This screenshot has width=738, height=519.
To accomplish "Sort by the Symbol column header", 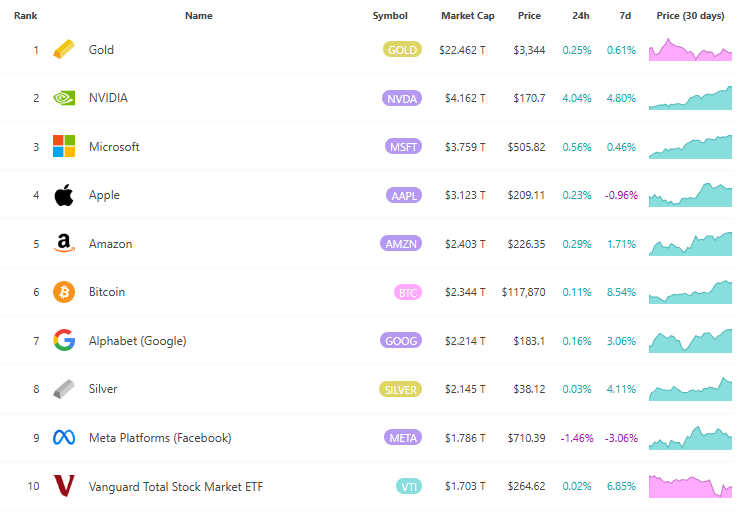I will (x=390, y=16).
